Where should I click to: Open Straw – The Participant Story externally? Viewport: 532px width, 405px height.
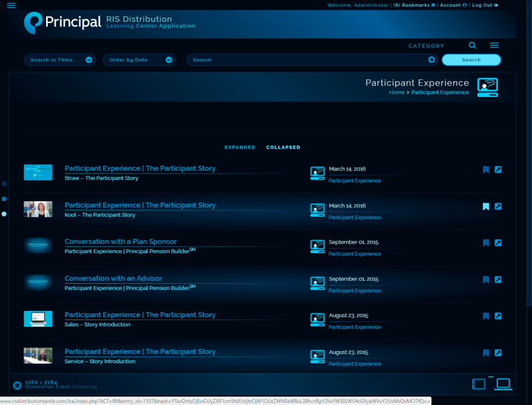(497, 169)
